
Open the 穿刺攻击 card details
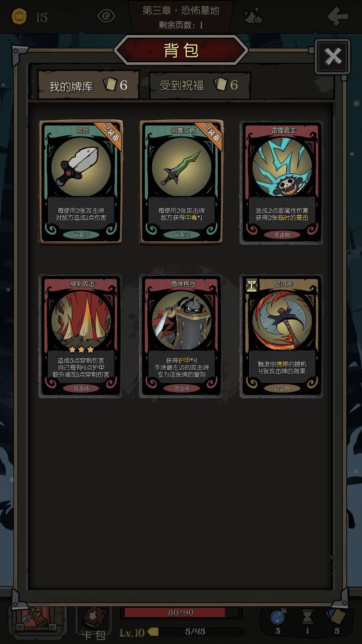(x=81, y=336)
